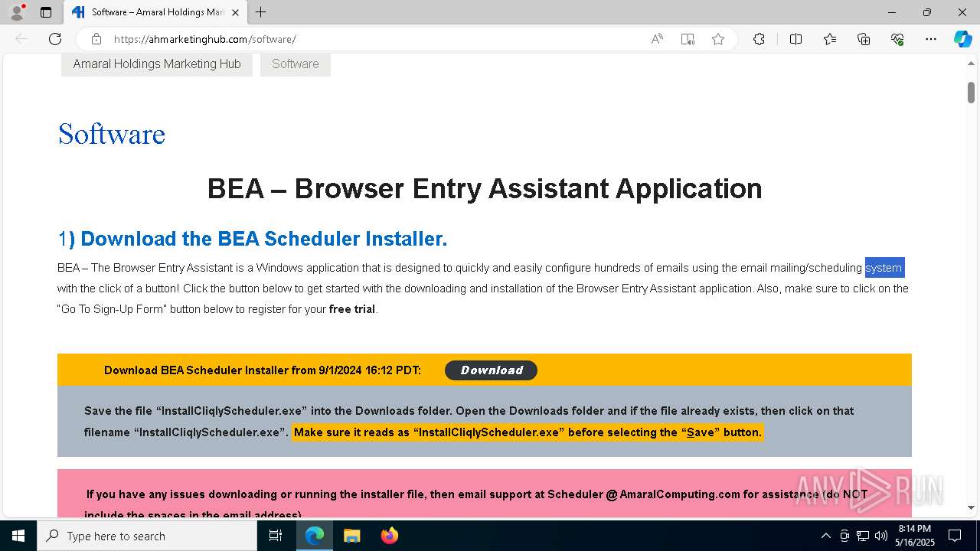Launch Firefox from taskbar
This screenshot has height=551, width=980.
click(389, 536)
